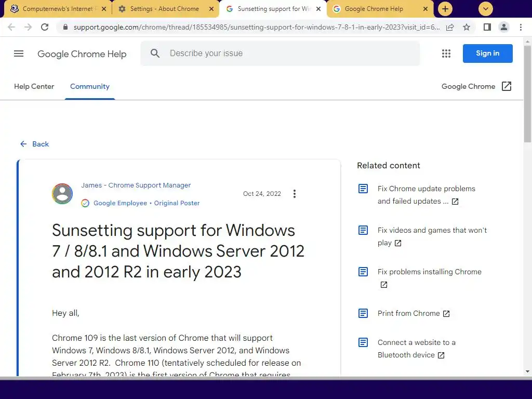Click the Oct 24, 2022 post date
This screenshot has height=399, width=532.
(x=262, y=194)
